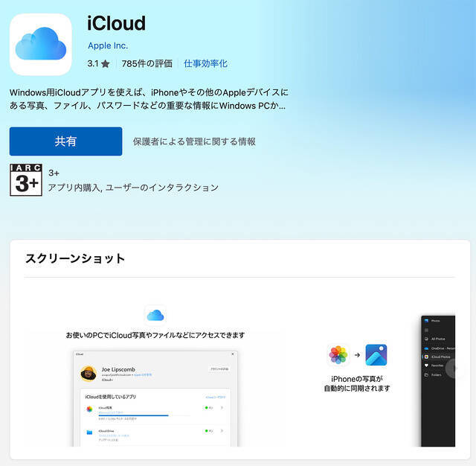Click お使いのPCでiCloud写真 caption text
This screenshot has height=466, width=476.
coord(155,335)
